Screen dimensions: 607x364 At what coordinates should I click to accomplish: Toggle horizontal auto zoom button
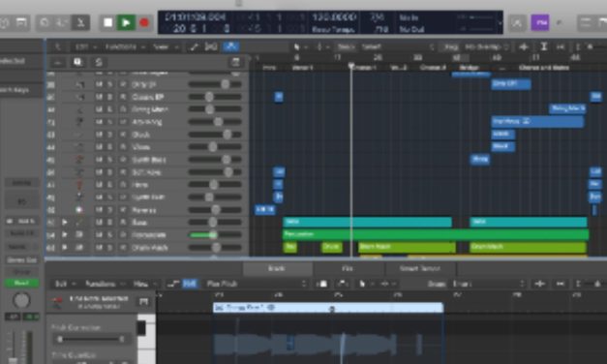561,46
